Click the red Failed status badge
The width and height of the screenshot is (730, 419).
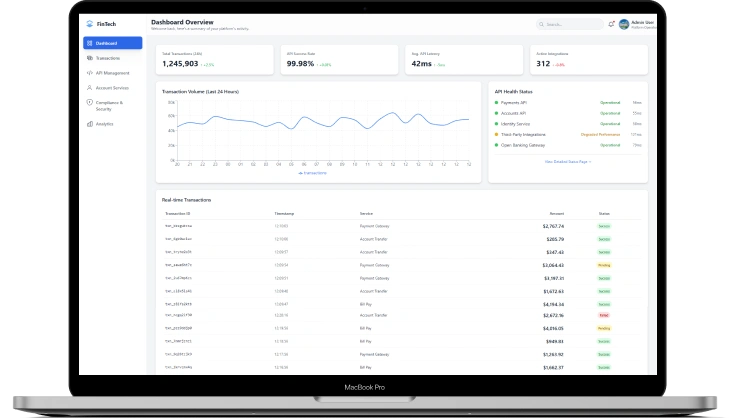pyautogui.click(x=604, y=314)
